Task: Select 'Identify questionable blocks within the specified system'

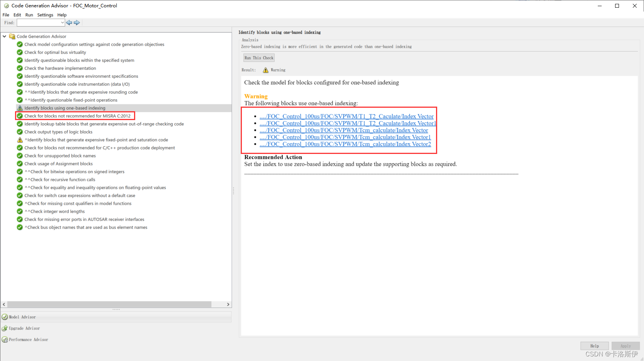Action: pos(79,60)
